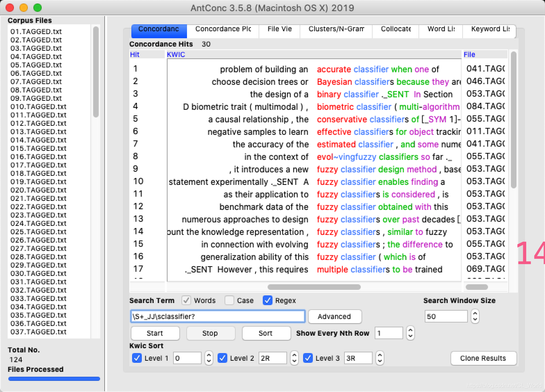Screen dimensions: 545x392
Task: Click the 'Bayesian classifiers' concordance line
Action: tap(314, 82)
